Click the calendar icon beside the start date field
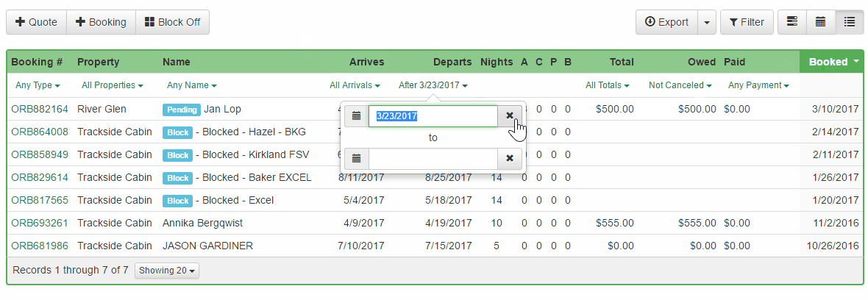 (357, 116)
